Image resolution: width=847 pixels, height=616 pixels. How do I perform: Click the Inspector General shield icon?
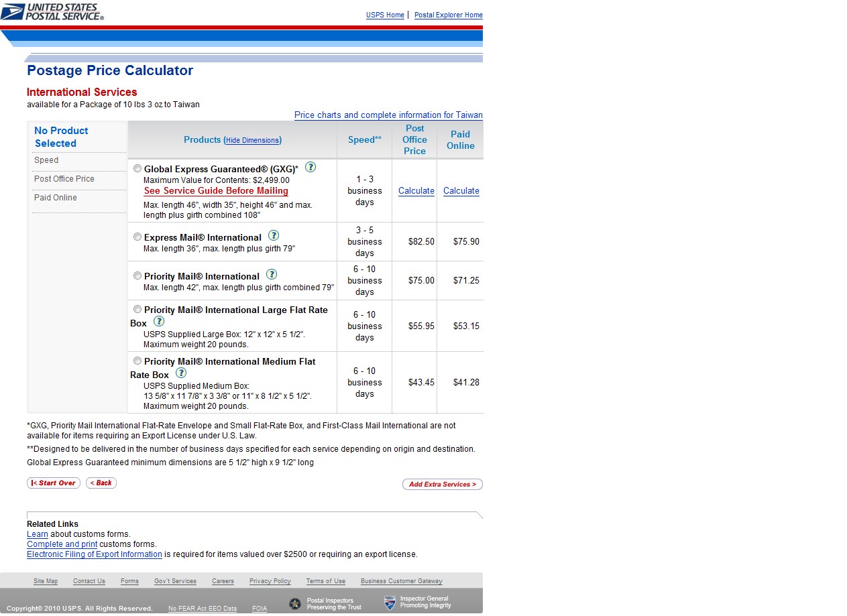pyautogui.click(x=390, y=603)
